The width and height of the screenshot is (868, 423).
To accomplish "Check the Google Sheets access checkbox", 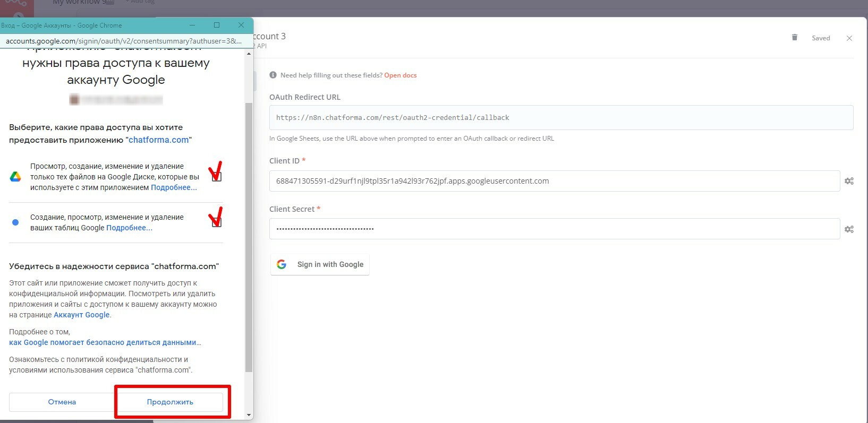I will click(217, 222).
